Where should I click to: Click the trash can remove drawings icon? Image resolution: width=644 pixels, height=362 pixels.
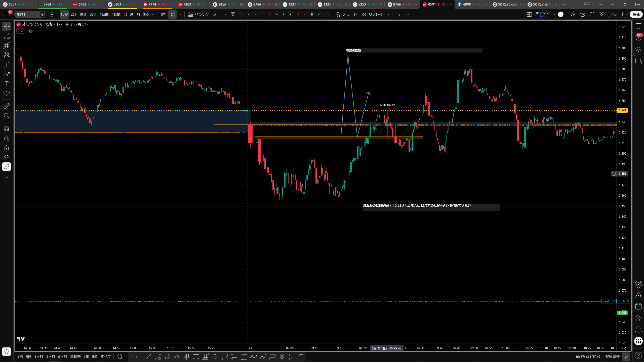point(7,179)
